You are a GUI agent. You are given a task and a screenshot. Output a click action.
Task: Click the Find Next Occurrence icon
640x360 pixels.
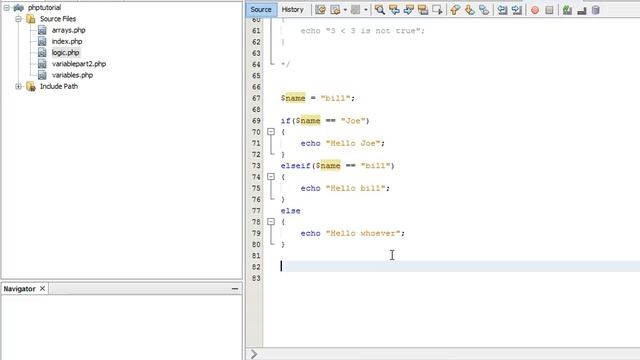(409, 10)
